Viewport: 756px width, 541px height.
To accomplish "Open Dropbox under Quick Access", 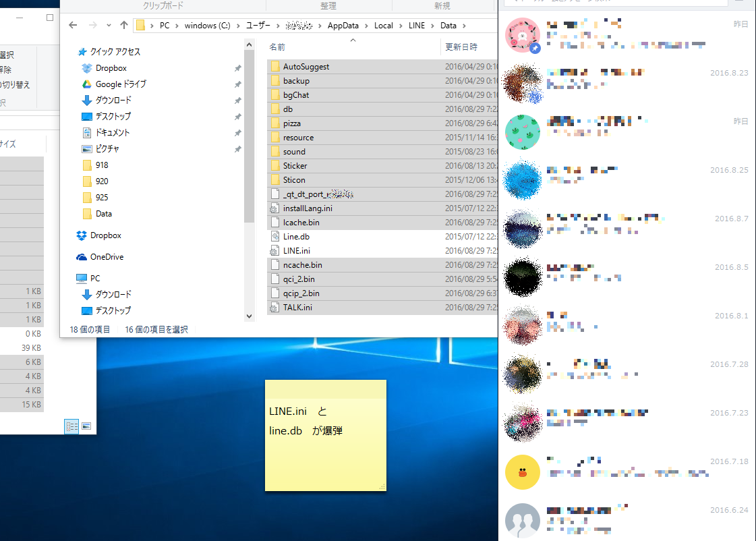I will 111,68.
